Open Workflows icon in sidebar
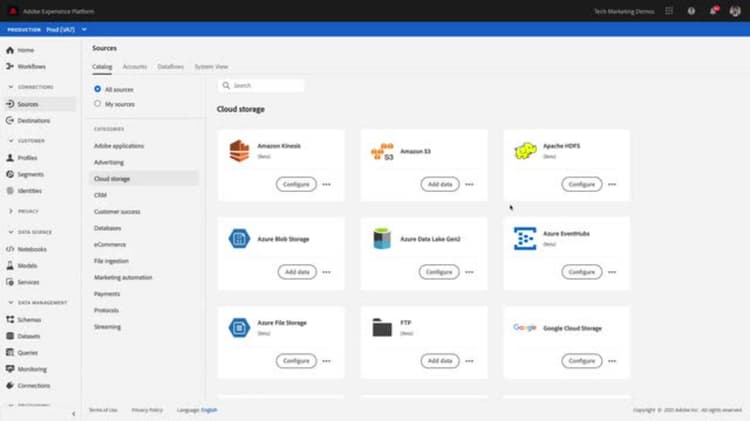Viewport: 750px width, 421px height. coord(10,66)
